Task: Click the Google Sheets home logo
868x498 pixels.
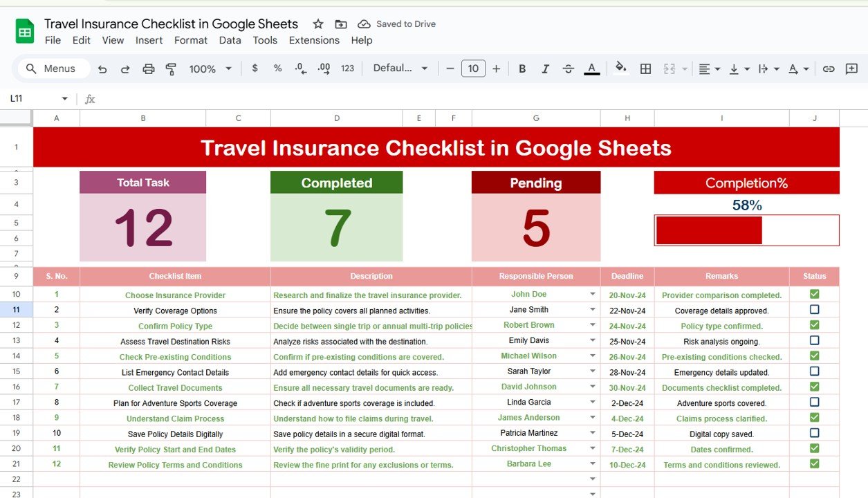Action: tap(25, 31)
